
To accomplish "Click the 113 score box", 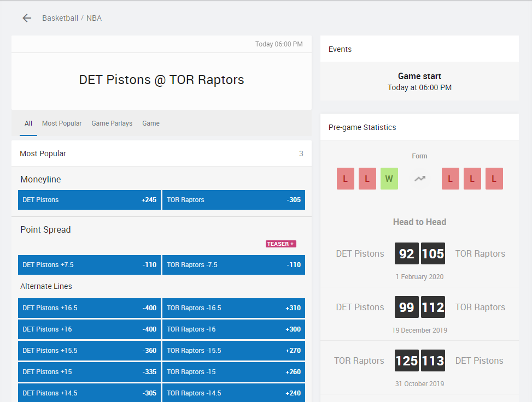I will click(433, 360).
